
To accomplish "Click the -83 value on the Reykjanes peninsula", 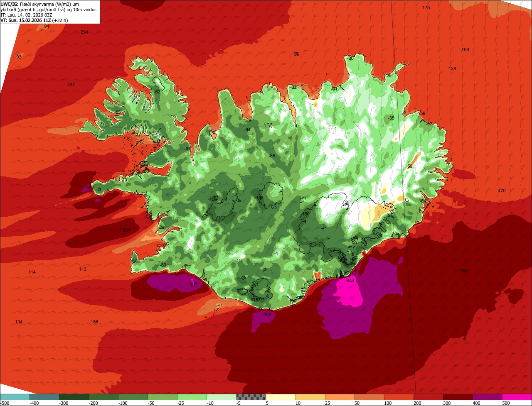I will click(163, 265).
